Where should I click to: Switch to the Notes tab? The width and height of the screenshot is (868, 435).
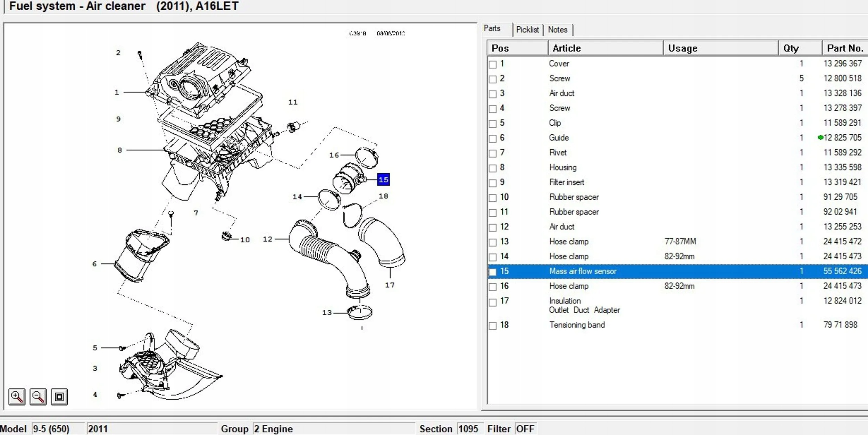[558, 30]
